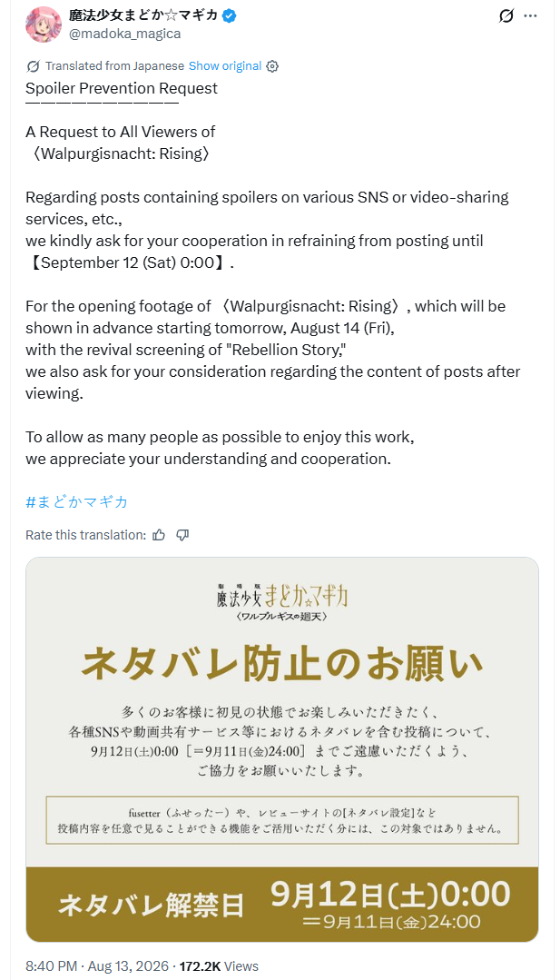Click the movie logo atop the image
The image size is (560, 980).
click(282, 602)
